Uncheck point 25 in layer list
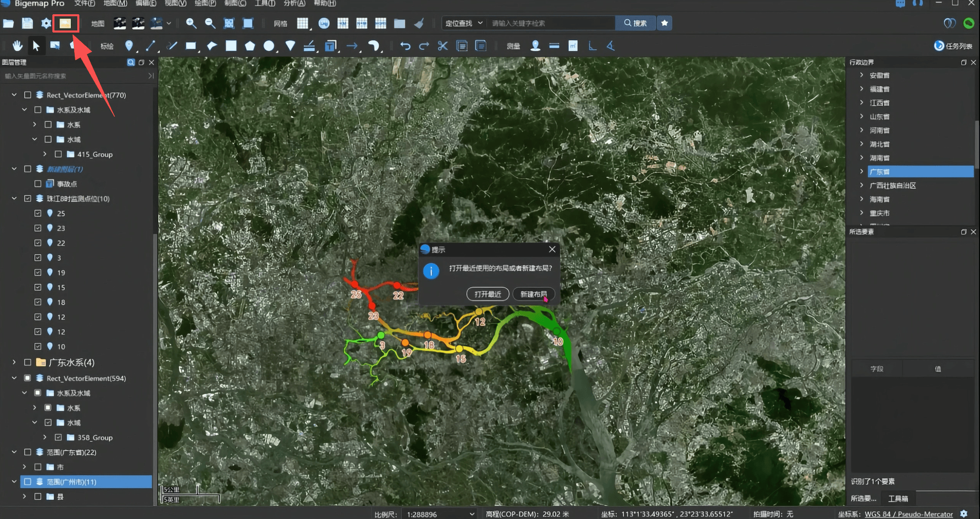 click(38, 213)
